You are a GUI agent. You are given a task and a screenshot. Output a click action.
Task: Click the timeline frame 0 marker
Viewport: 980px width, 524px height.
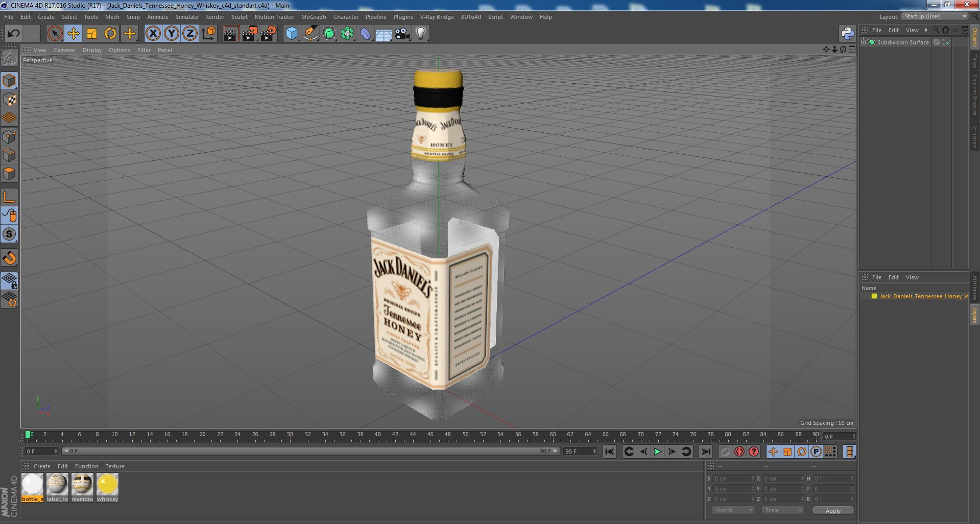pos(28,435)
